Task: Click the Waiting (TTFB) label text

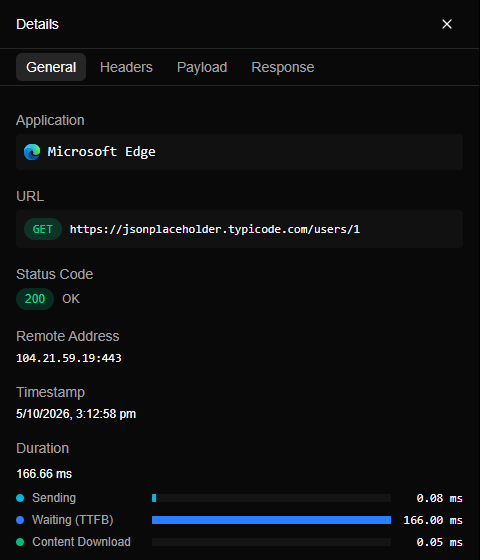Action: (73, 520)
